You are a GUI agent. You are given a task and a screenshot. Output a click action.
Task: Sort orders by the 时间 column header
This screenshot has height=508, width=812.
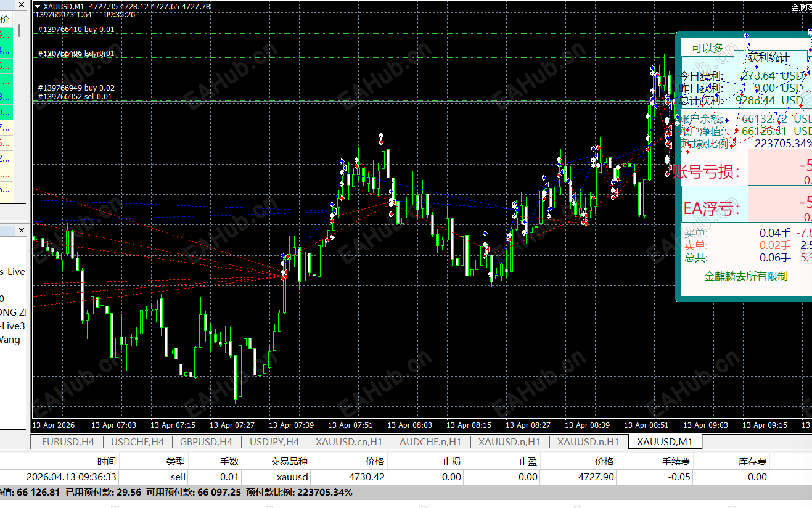[106, 461]
